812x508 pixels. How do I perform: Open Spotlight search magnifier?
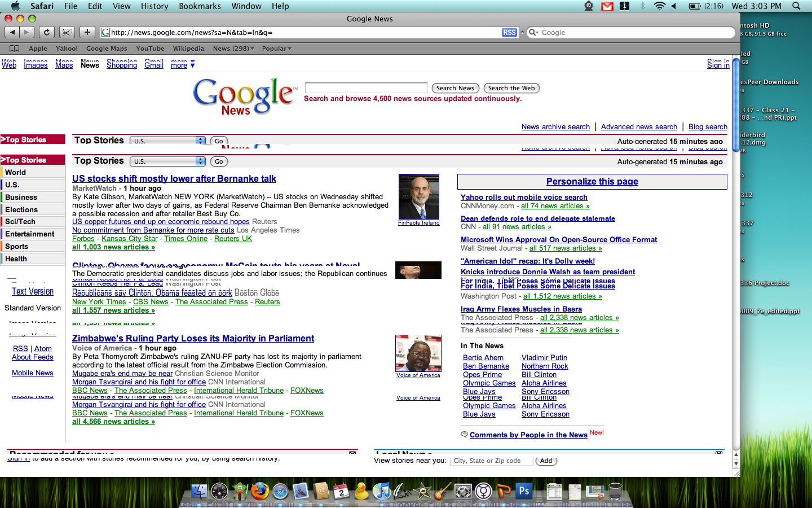coord(796,6)
